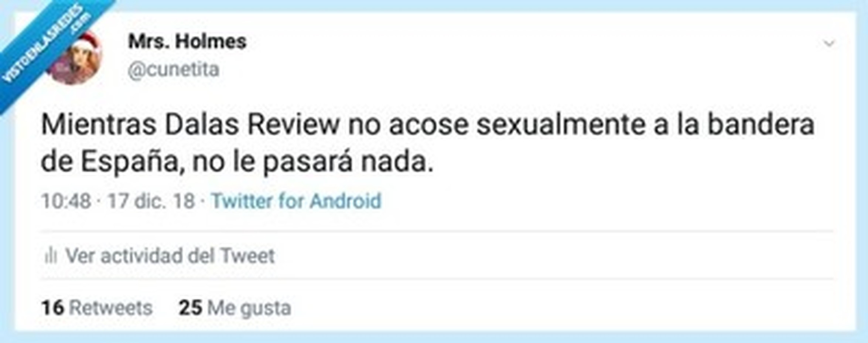Viewport: 868px width, 343px height.
Task: Click the 17 dic. 18 date
Action: 151,201
